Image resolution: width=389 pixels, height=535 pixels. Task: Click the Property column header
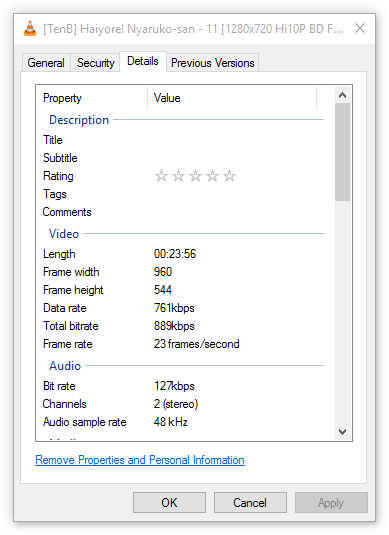pyautogui.click(x=92, y=98)
